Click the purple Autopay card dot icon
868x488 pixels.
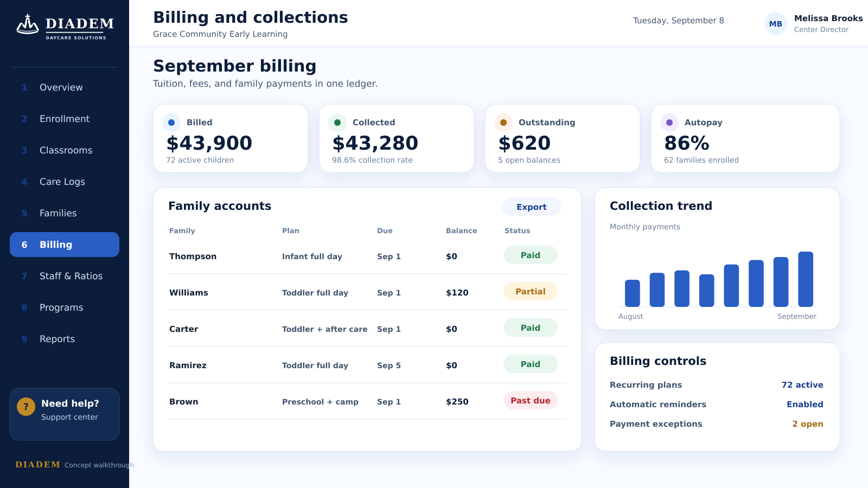click(x=669, y=123)
